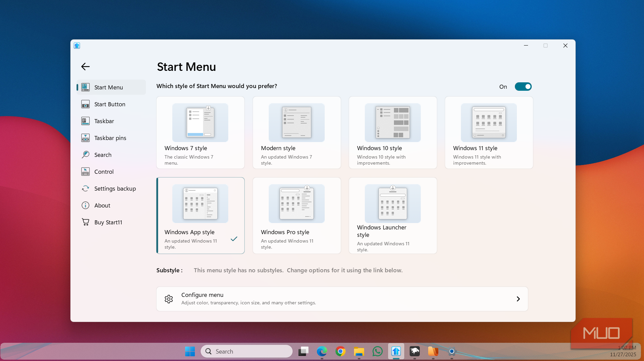Switch to the Taskbar section label

tap(104, 121)
